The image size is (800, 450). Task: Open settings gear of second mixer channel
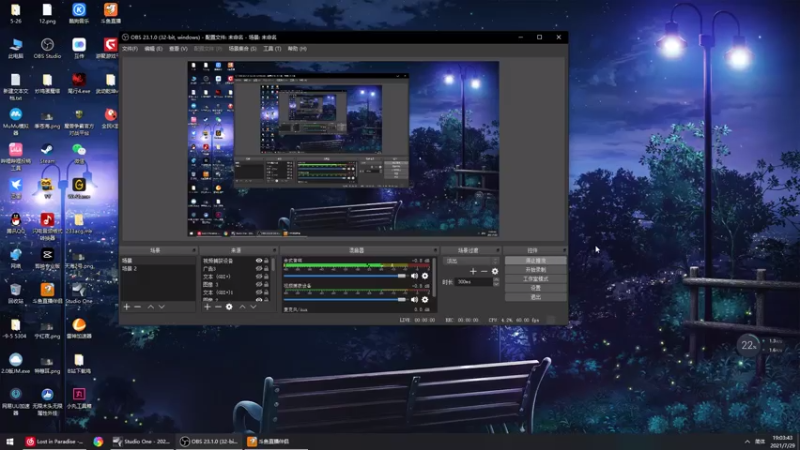coord(425,299)
